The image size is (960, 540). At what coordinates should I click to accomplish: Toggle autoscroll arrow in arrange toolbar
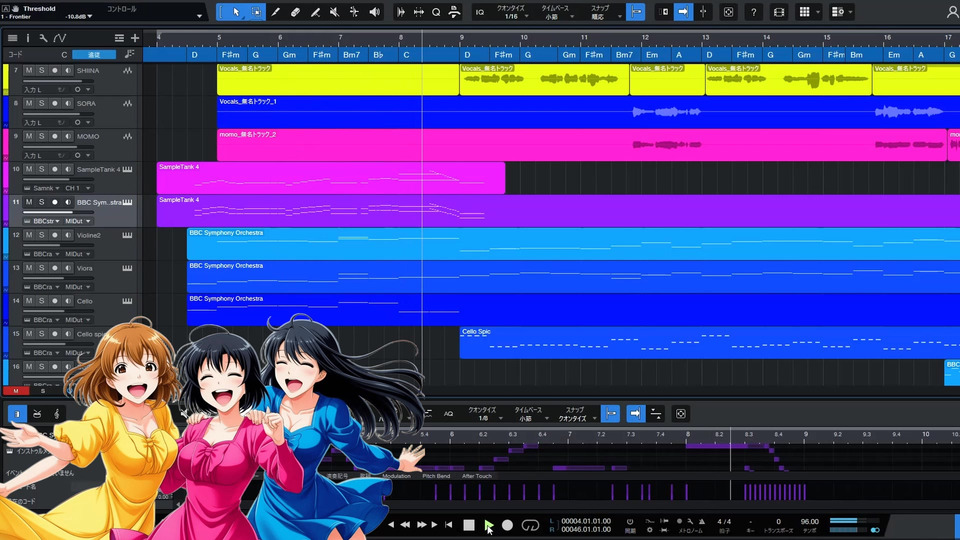tap(683, 12)
